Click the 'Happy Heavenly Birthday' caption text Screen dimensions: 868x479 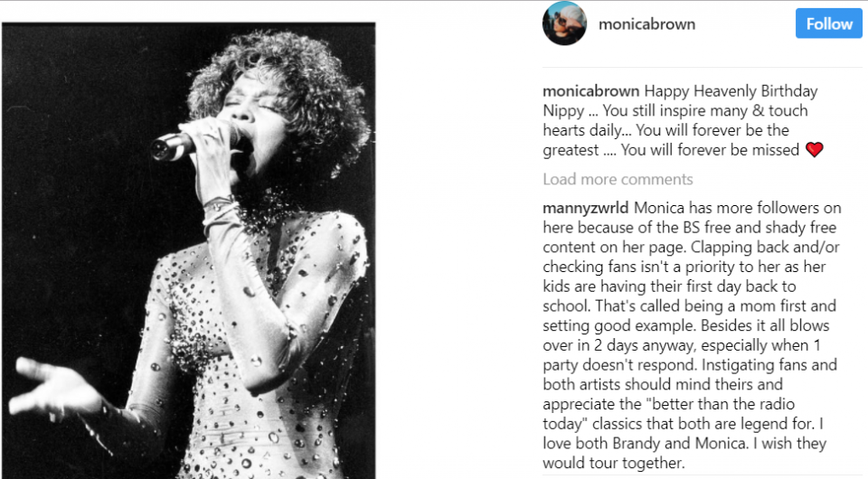click(x=731, y=90)
